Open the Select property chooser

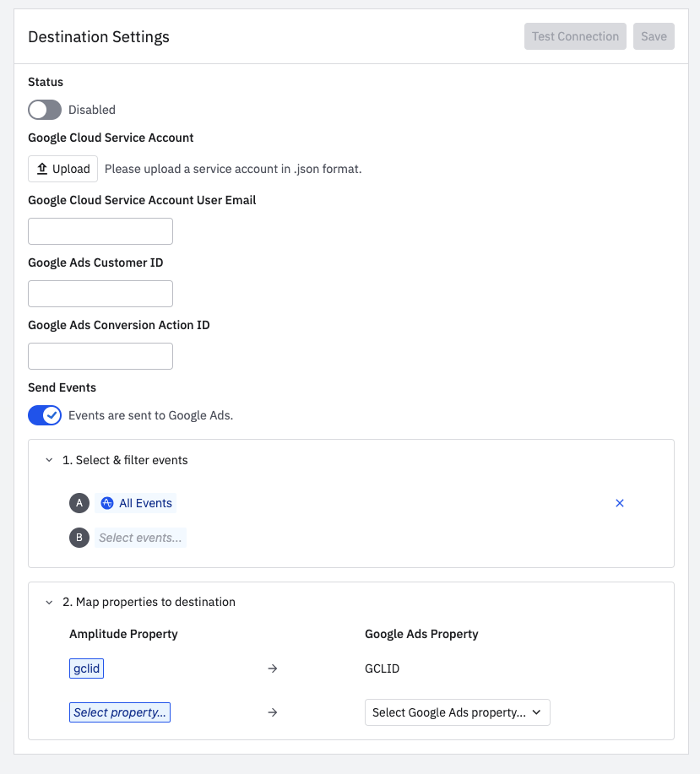pyautogui.click(x=120, y=712)
